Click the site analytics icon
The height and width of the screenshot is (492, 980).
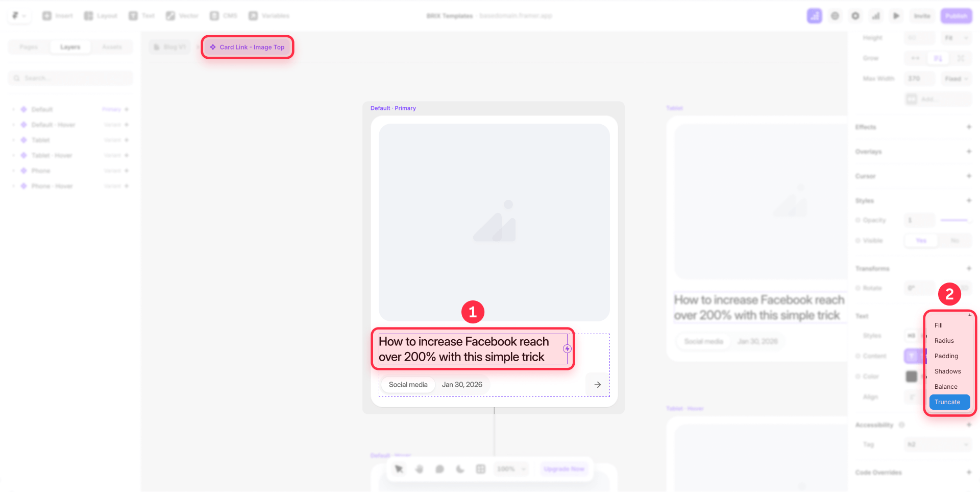tap(876, 16)
